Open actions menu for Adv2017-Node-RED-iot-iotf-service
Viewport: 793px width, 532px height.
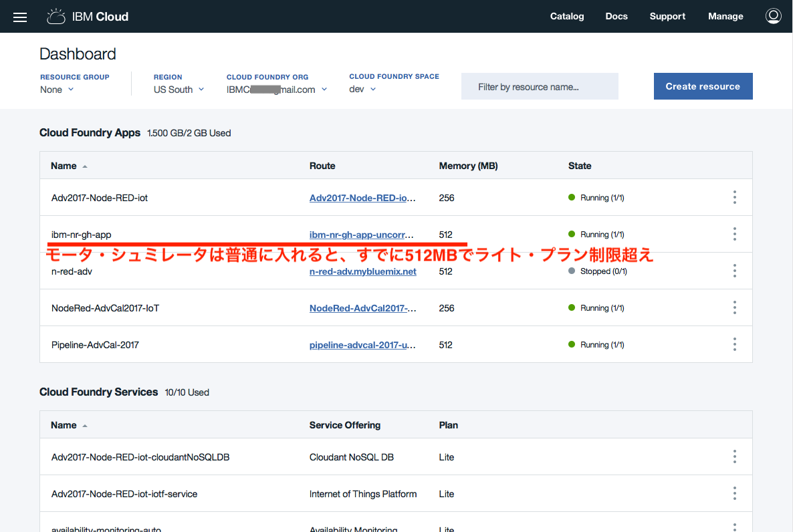(734, 493)
